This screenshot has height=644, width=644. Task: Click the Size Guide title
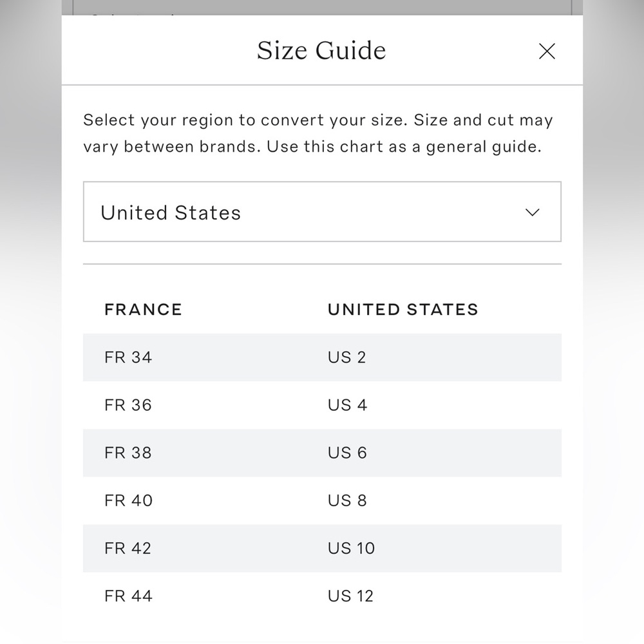(x=321, y=51)
